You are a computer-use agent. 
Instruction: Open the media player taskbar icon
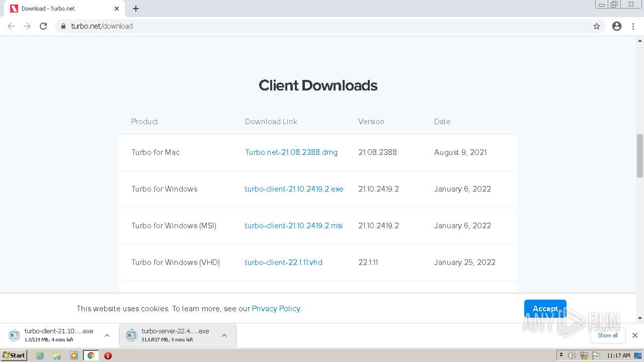74,355
